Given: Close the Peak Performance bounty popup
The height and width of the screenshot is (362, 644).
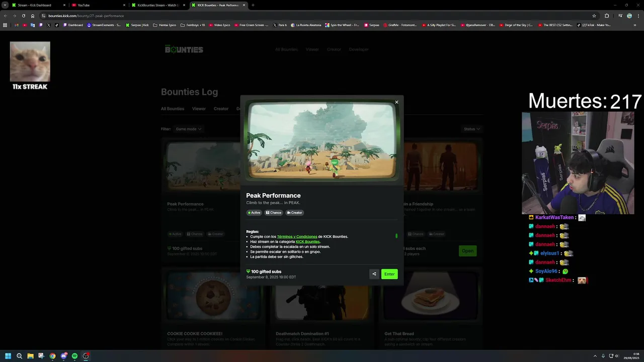Looking at the screenshot, I should tap(396, 102).
